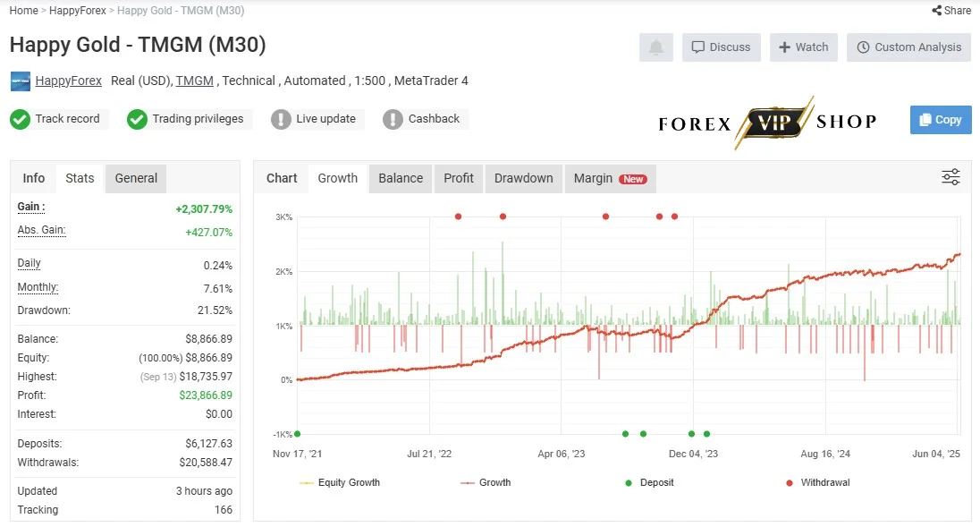
Task: Switch to the Balance chart tab
Action: [x=401, y=178]
